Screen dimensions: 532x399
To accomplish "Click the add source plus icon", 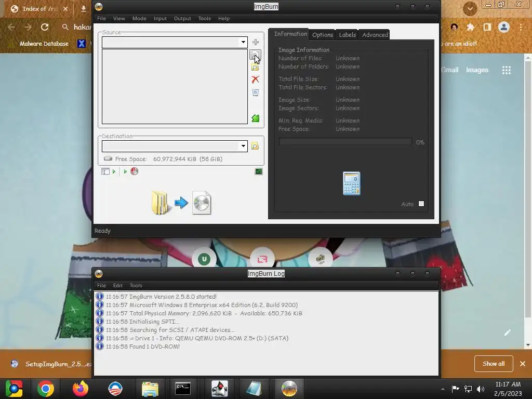I will 256,42.
